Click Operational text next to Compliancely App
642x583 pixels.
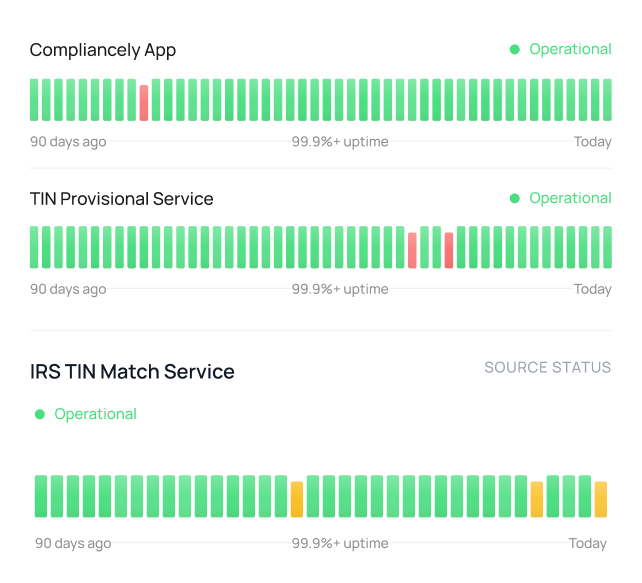(x=570, y=49)
